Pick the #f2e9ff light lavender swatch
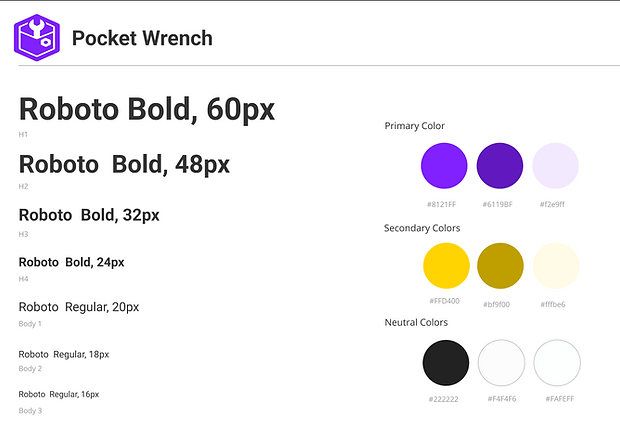Image resolution: width=620 pixels, height=440 pixels. pos(556,166)
